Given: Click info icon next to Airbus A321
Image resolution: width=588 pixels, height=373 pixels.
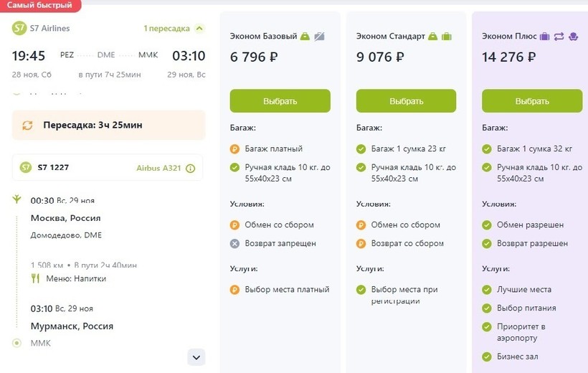Looking at the screenshot, I should pos(190,169).
